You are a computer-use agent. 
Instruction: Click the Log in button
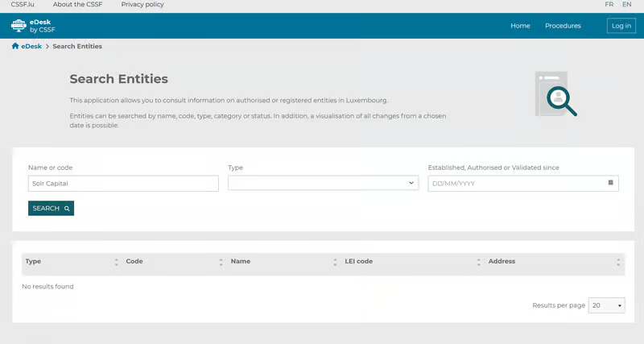pyautogui.click(x=621, y=26)
